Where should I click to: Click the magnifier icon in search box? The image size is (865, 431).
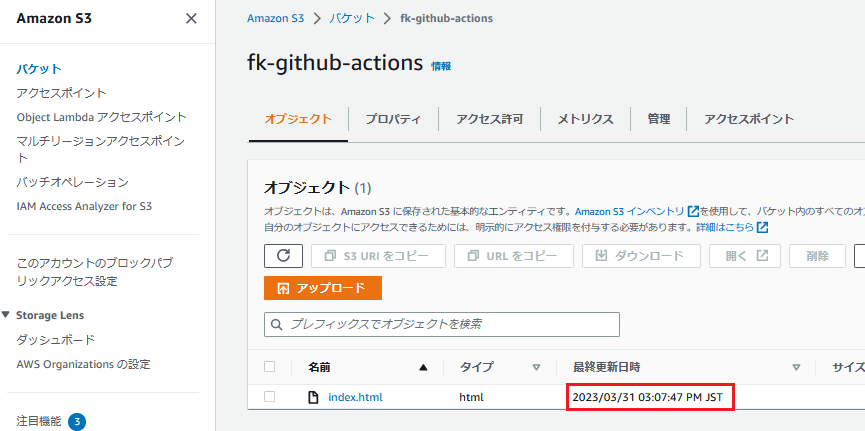tap(277, 324)
